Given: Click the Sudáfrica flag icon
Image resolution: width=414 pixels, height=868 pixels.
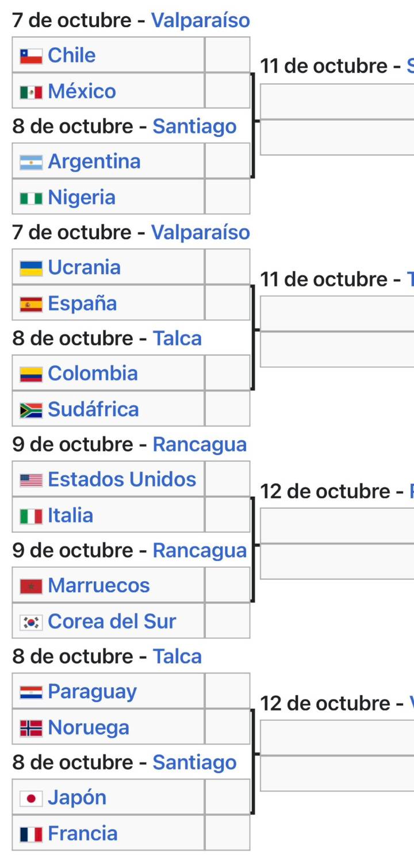Looking at the screenshot, I should pyautogui.click(x=31, y=410).
